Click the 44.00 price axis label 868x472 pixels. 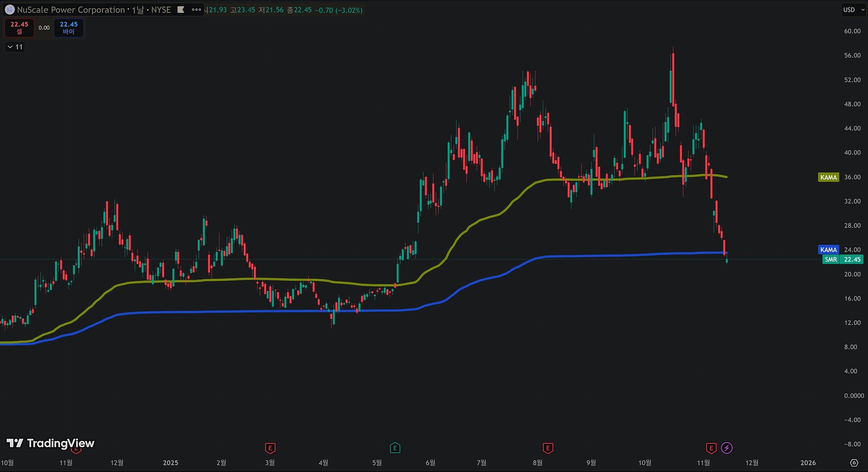coord(852,128)
